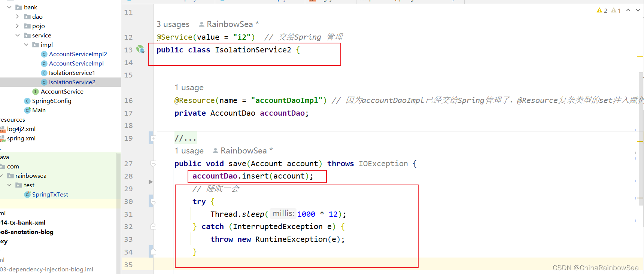This screenshot has height=274, width=644.
Task: Expand the pojo package
Action: [18, 26]
